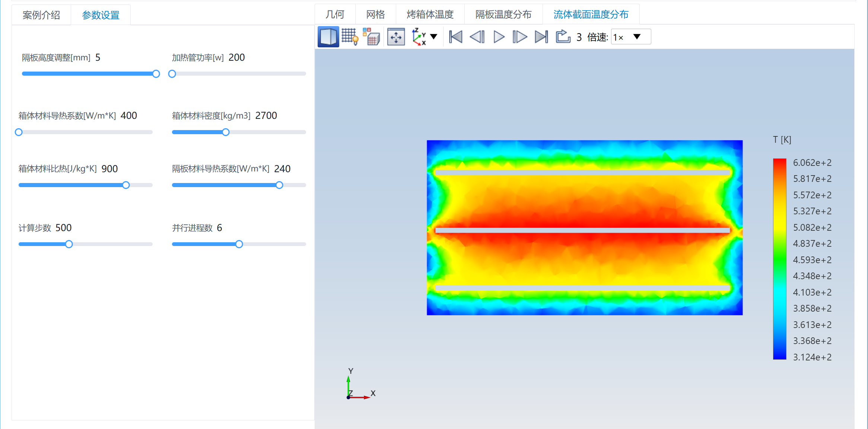The height and width of the screenshot is (429, 868).
Task: Open the 隔板温度分布 tab
Action: [x=503, y=15]
